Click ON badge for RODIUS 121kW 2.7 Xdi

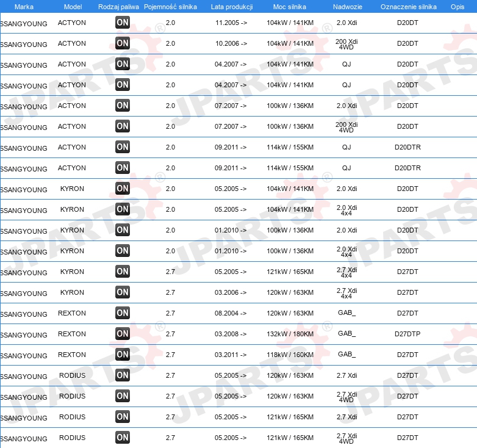coord(123,417)
